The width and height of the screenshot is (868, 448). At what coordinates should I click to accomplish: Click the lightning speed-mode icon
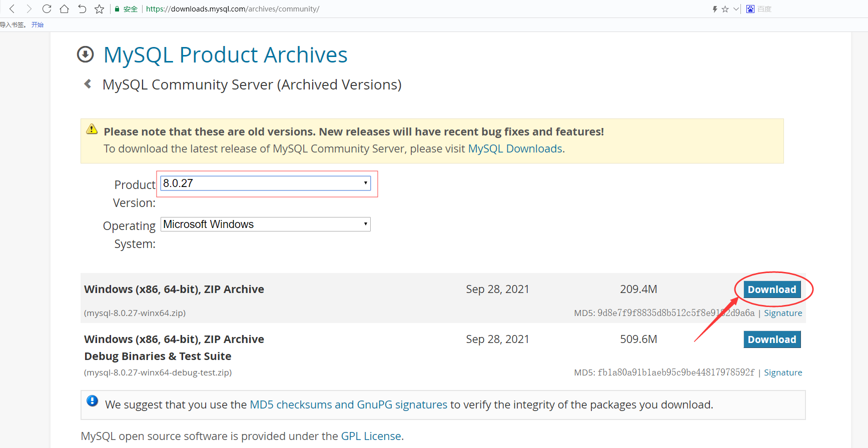pos(715,9)
